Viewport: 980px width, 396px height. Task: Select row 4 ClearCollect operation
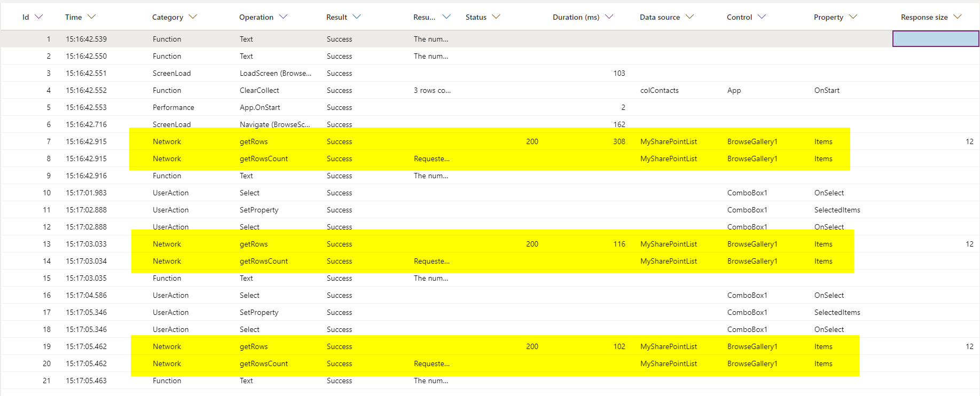[x=259, y=90]
